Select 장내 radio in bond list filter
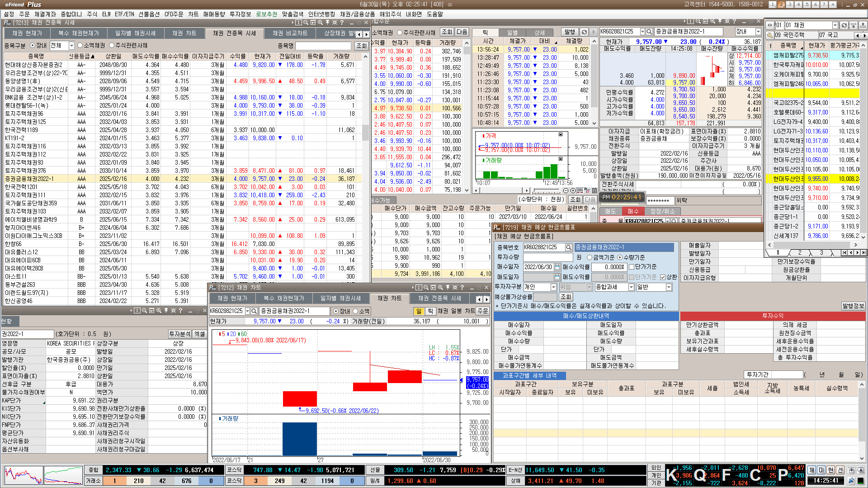 [33, 46]
